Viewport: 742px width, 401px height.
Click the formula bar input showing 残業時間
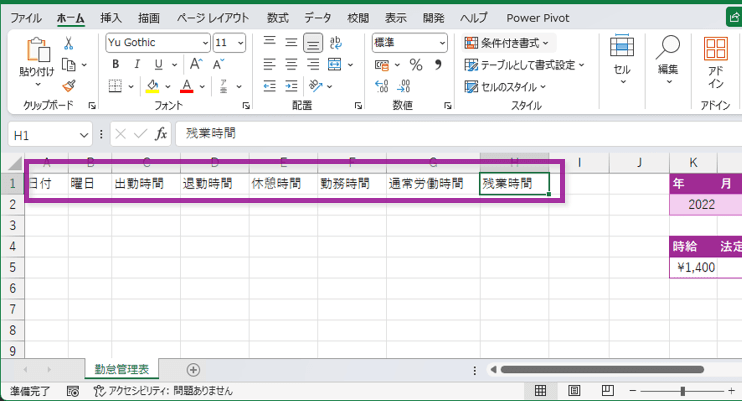coord(459,134)
